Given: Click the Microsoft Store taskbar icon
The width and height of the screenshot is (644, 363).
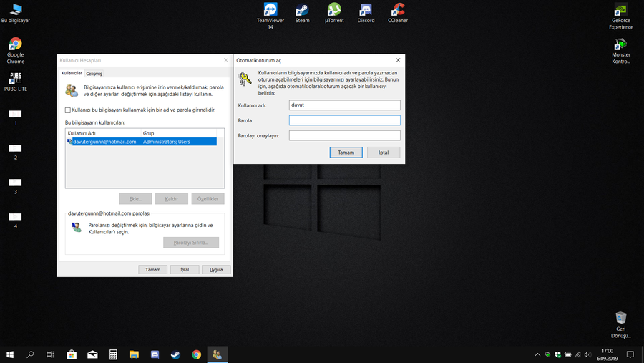Looking at the screenshot, I should tap(72, 354).
